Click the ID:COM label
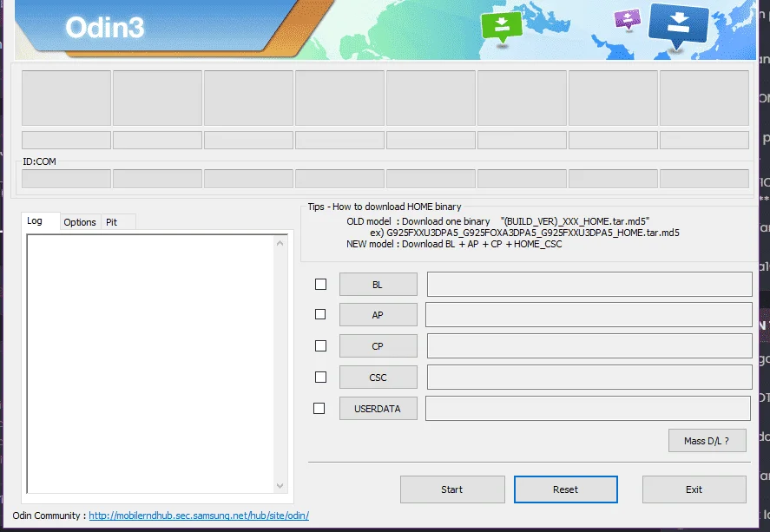 39,161
